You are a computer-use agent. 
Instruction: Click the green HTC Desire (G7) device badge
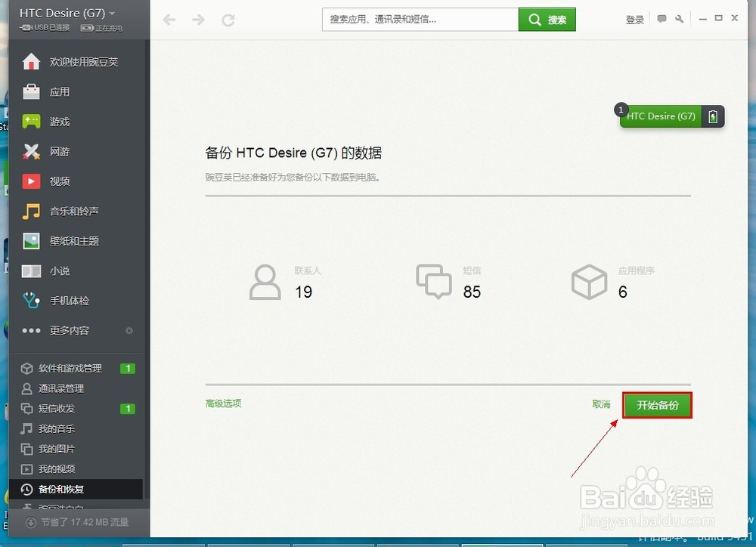661,116
